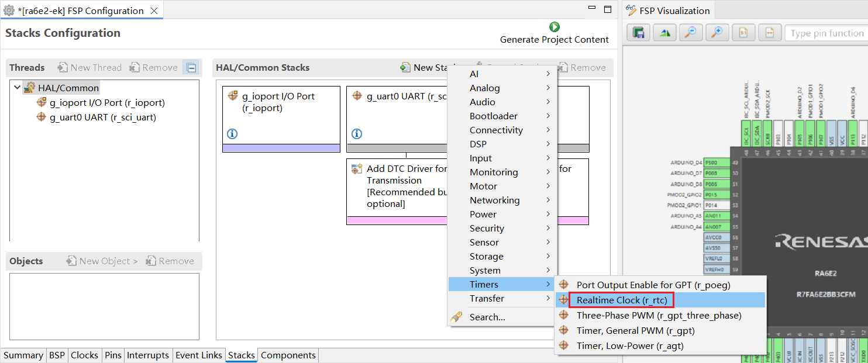This screenshot has height=363, width=868.
Task: Click the Generate Project Content icon
Action: coord(554,27)
